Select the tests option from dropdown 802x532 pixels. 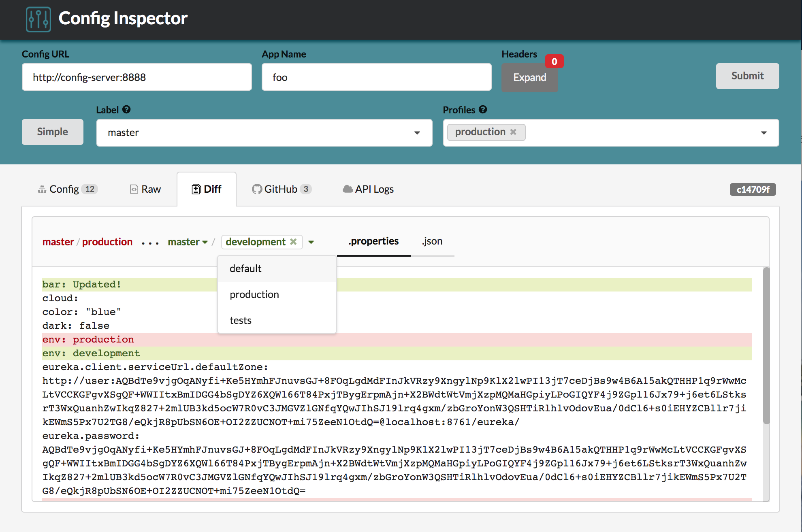pyautogui.click(x=241, y=320)
